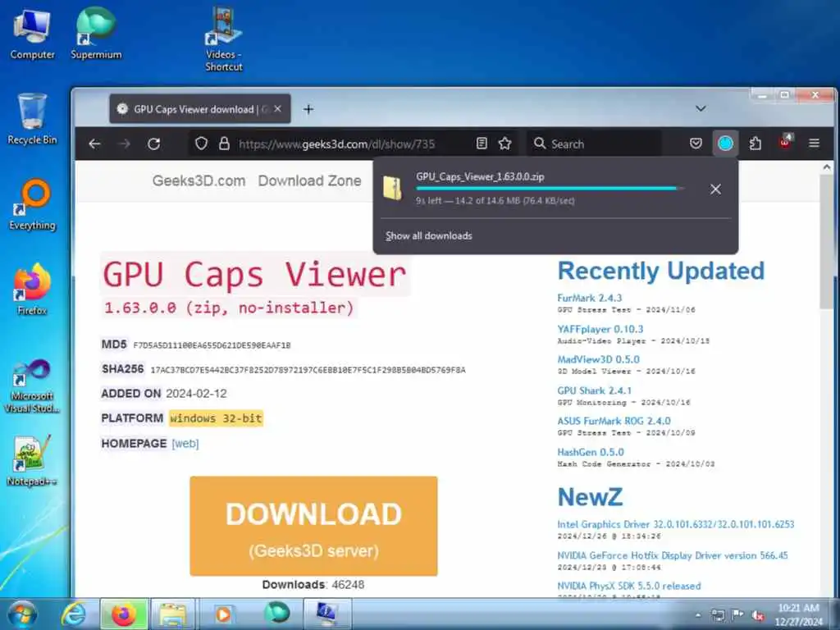Click the orange DOWNLOAD Geeks3D server button

click(313, 526)
